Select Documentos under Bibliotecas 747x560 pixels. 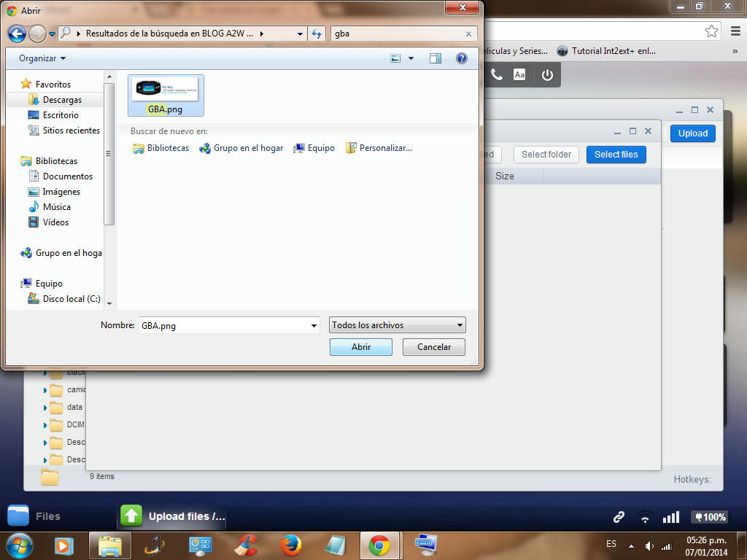[x=68, y=176]
